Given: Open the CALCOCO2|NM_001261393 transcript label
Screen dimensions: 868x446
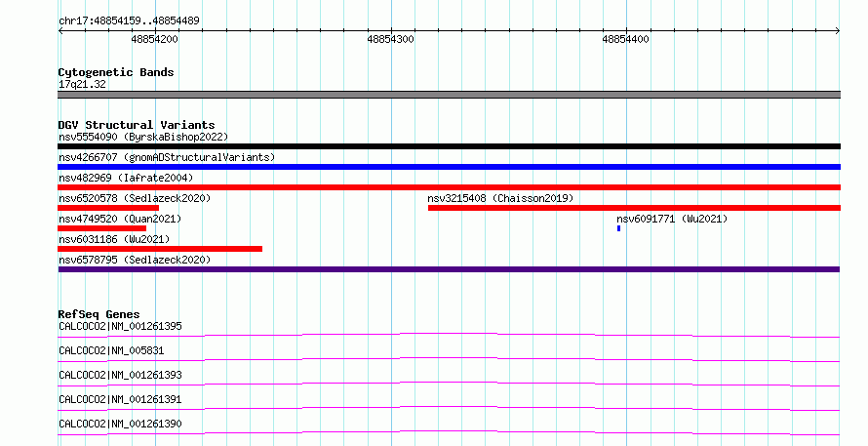Looking at the screenshot, I should (x=120, y=375).
